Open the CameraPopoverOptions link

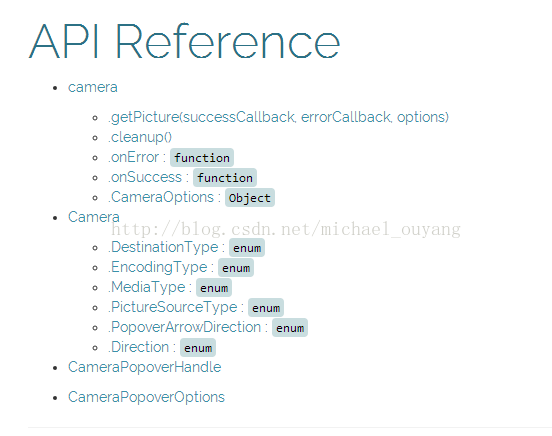point(146,397)
